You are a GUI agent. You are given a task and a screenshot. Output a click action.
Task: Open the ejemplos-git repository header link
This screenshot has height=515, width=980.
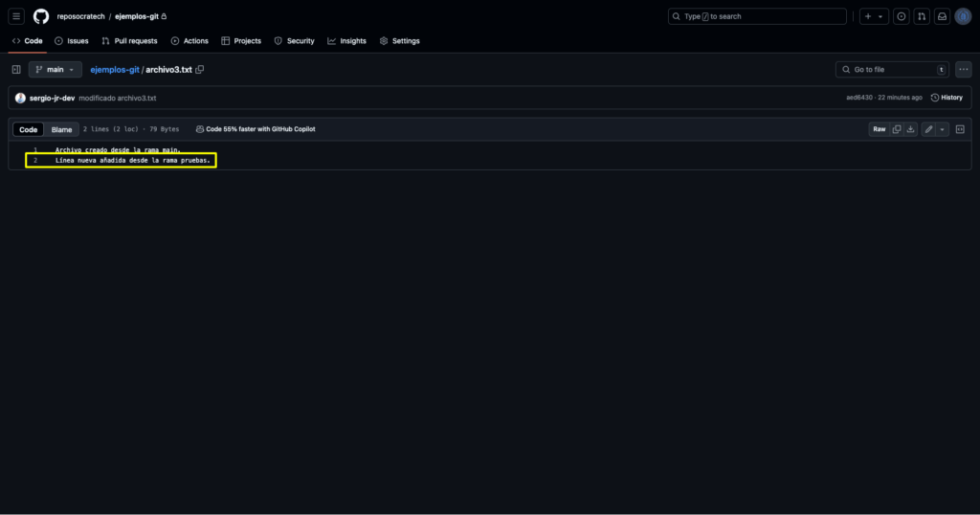[136, 17]
